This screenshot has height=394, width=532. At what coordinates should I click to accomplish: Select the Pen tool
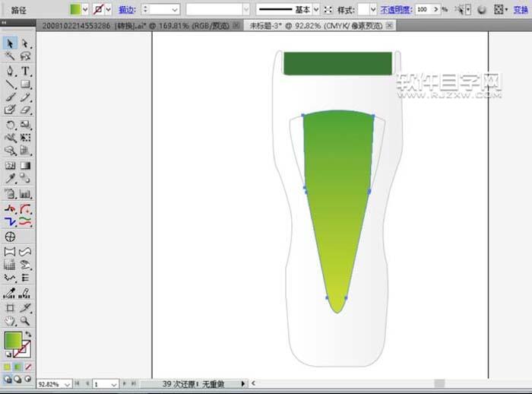pyautogui.click(x=10, y=71)
